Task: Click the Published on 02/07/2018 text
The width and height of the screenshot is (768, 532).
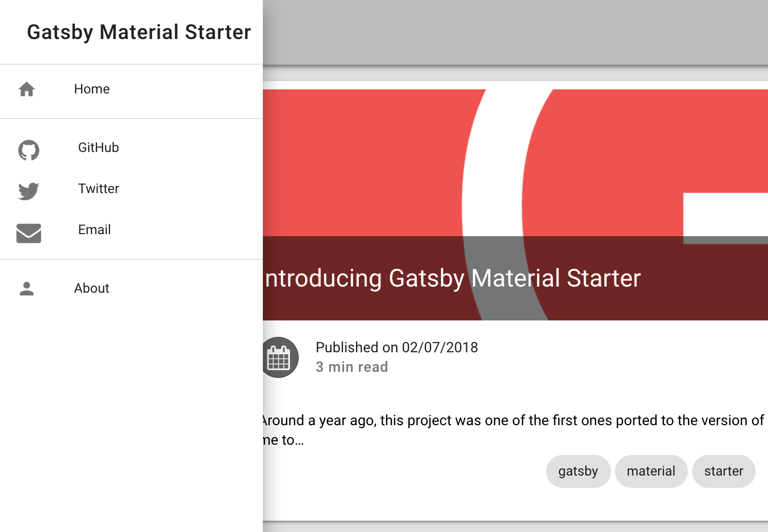Action: [396, 348]
